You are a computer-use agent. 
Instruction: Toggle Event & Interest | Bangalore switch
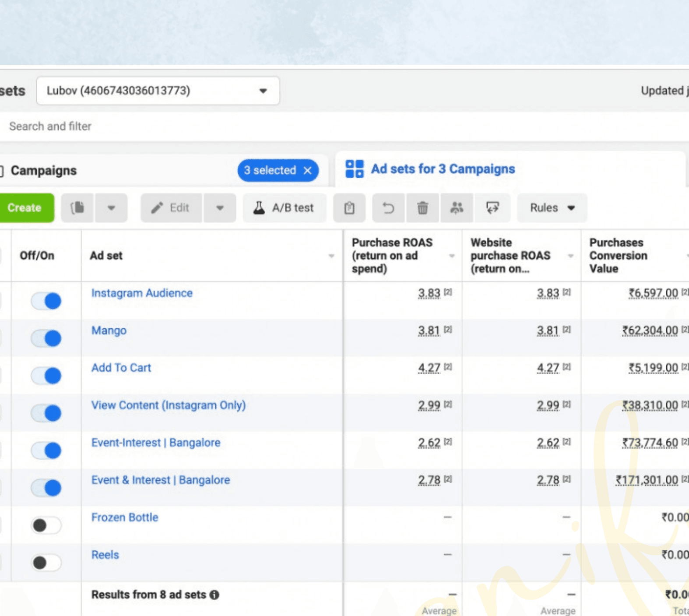click(x=46, y=488)
